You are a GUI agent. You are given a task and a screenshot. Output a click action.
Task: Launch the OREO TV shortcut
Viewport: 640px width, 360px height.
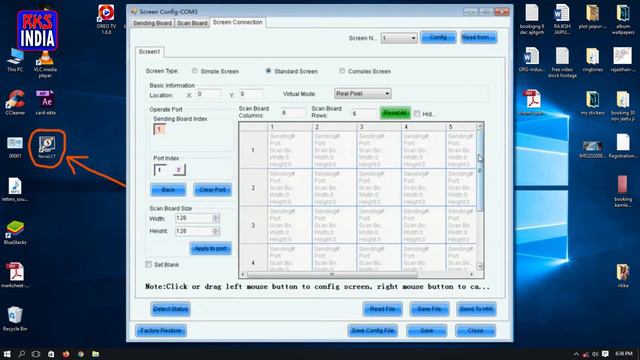[x=106, y=19]
